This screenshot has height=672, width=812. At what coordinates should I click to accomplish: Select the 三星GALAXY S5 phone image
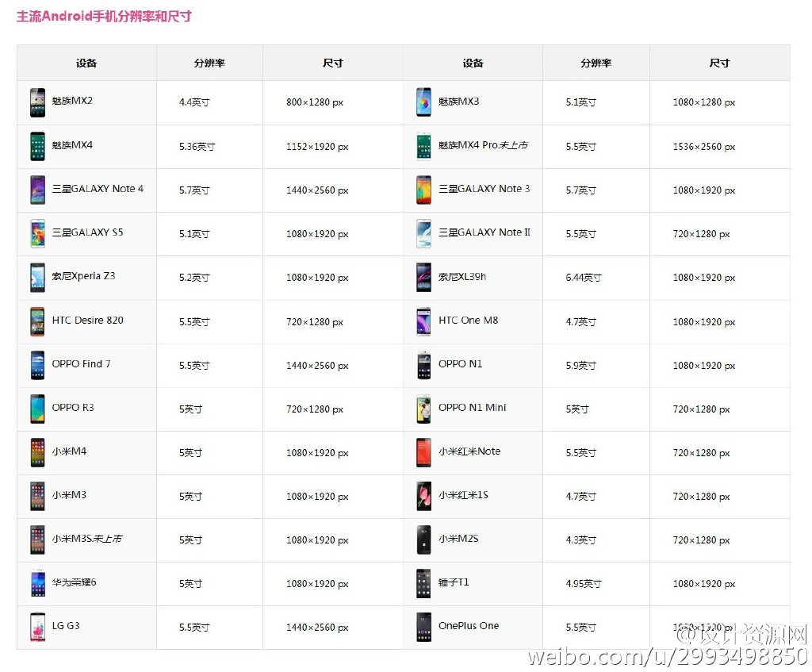pos(37,234)
